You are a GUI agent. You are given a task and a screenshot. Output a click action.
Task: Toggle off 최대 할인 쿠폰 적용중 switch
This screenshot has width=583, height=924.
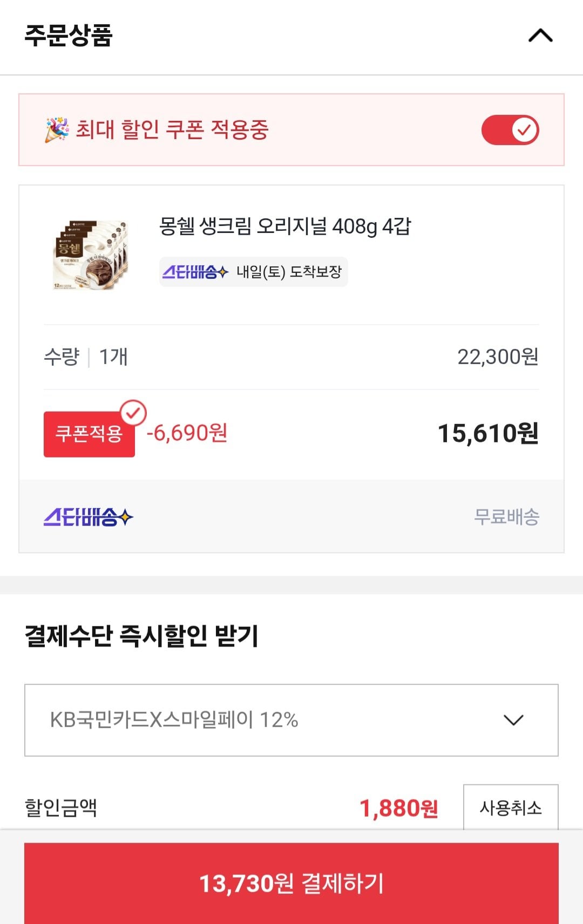point(510,130)
